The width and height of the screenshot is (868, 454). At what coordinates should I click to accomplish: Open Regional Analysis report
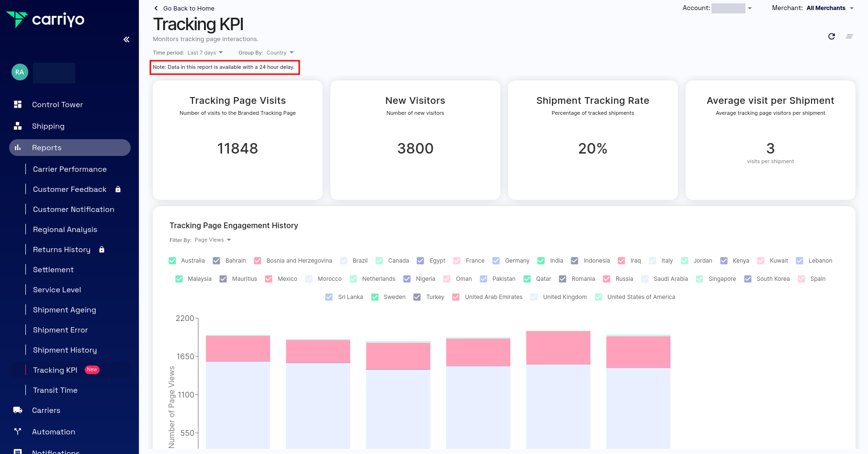pyautogui.click(x=65, y=229)
